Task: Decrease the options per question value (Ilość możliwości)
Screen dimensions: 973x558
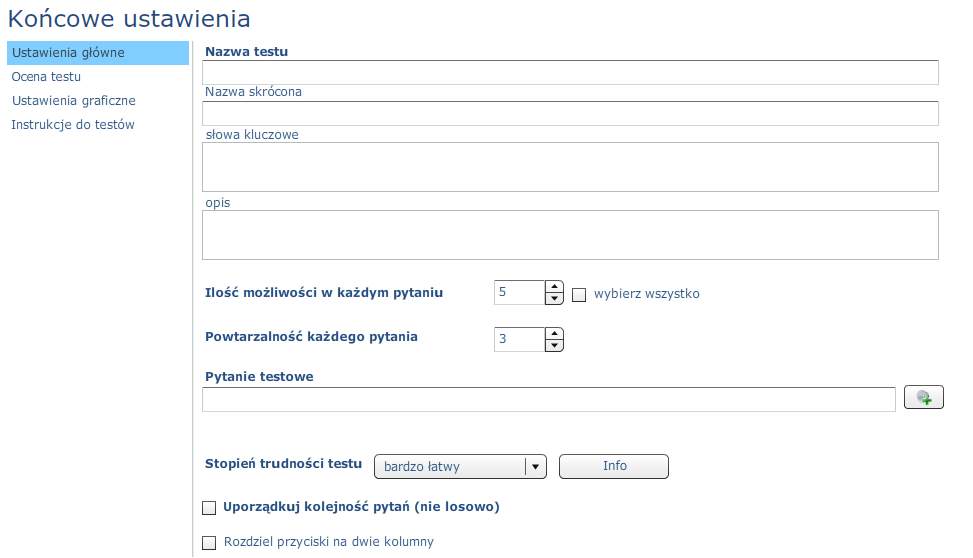Action: pos(554,299)
